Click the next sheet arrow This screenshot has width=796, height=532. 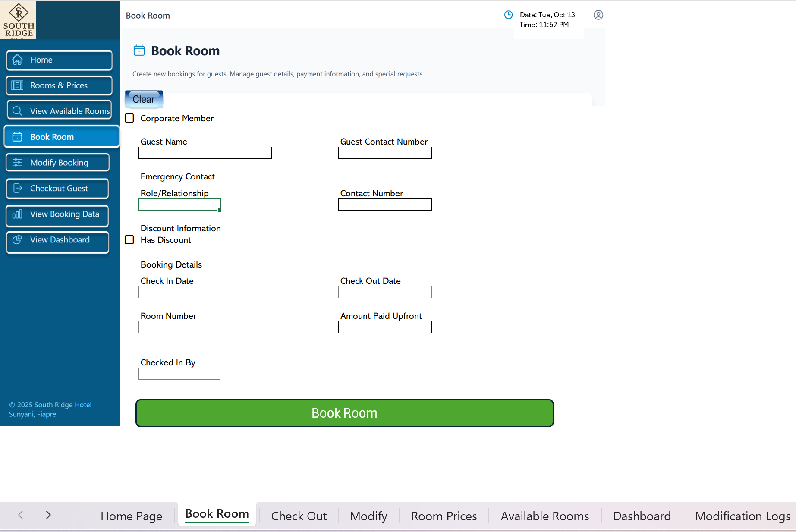(x=48, y=515)
